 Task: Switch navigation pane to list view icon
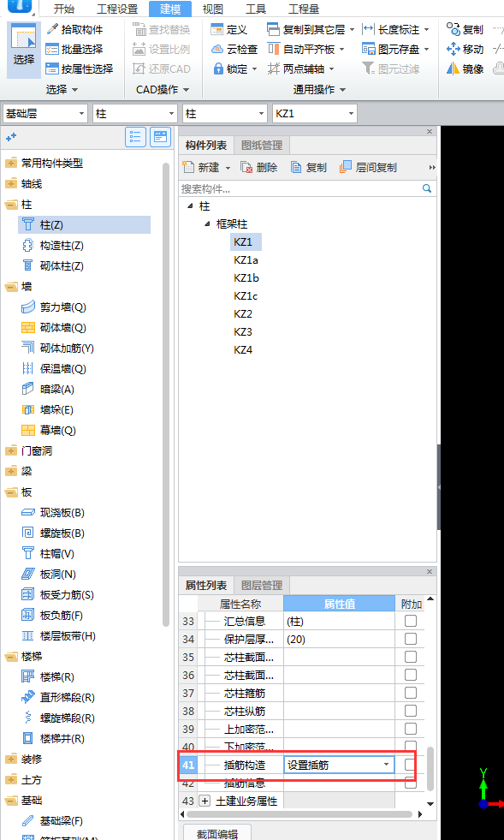tap(135, 137)
